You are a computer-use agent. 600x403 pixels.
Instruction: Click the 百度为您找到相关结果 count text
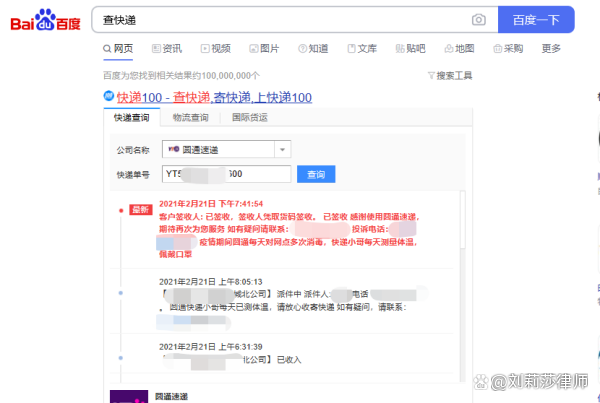(x=181, y=76)
